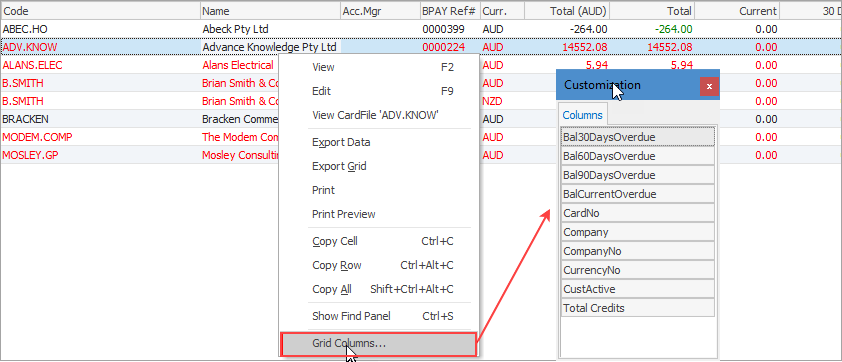The width and height of the screenshot is (842, 362).
Task: Click the Total (AUD) column header
Action: click(x=567, y=11)
